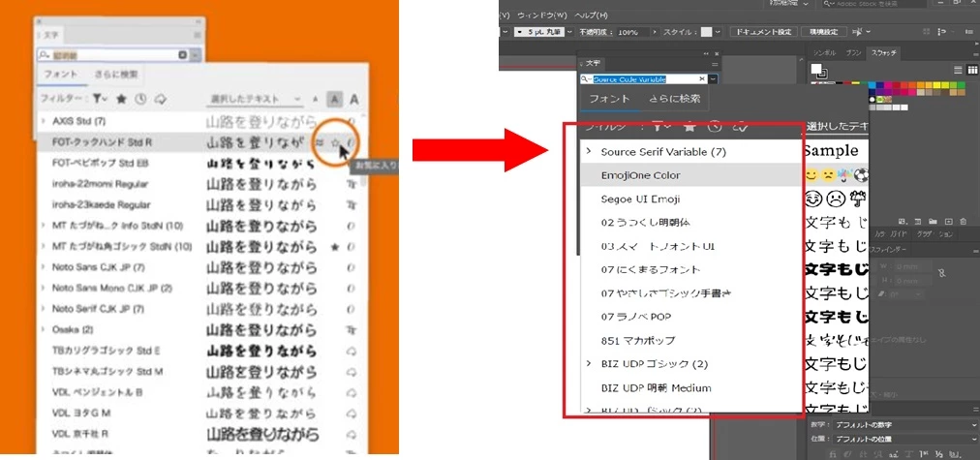The width and height of the screenshot is (980, 460).
Task: Show favorite fonts using the star filter in the left panel
Action: [x=122, y=99]
